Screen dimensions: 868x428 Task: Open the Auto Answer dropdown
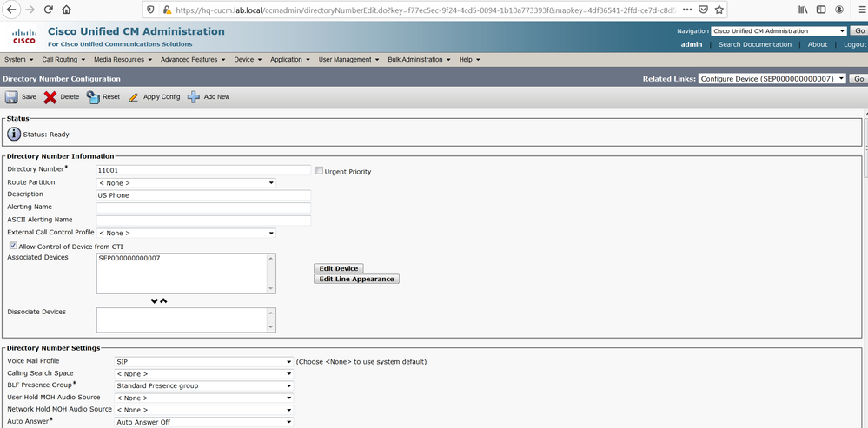203,422
